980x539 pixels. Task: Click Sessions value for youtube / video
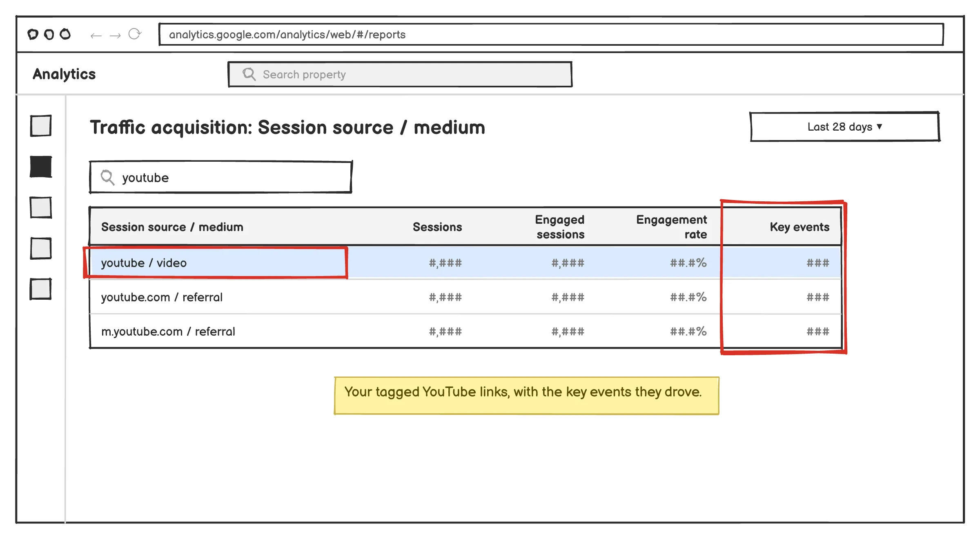tap(445, 263)
